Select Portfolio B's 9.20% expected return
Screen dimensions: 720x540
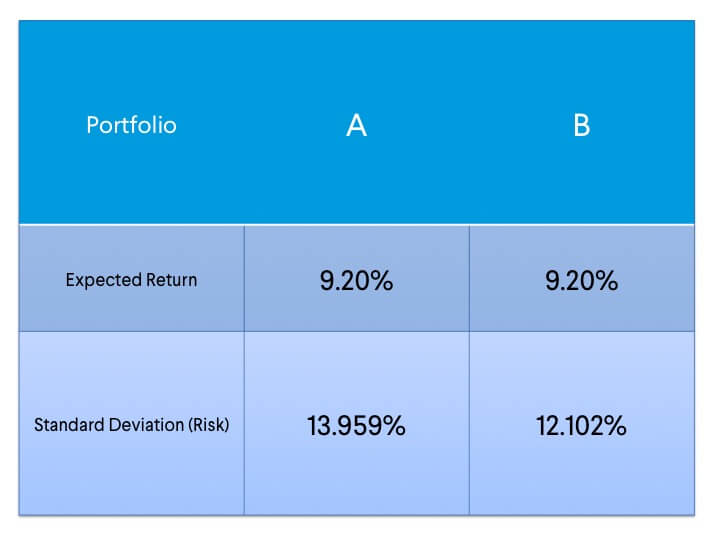[x=581, y=281]
